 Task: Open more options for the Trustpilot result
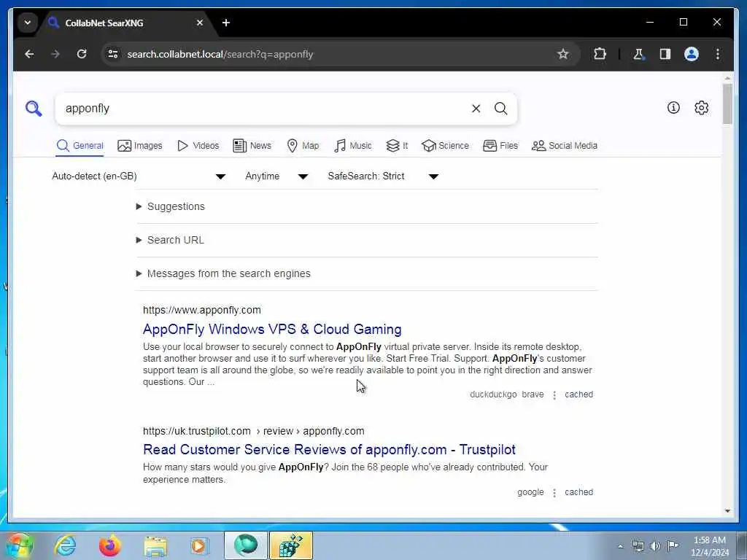pyautogui.click(x=554, y=493)
